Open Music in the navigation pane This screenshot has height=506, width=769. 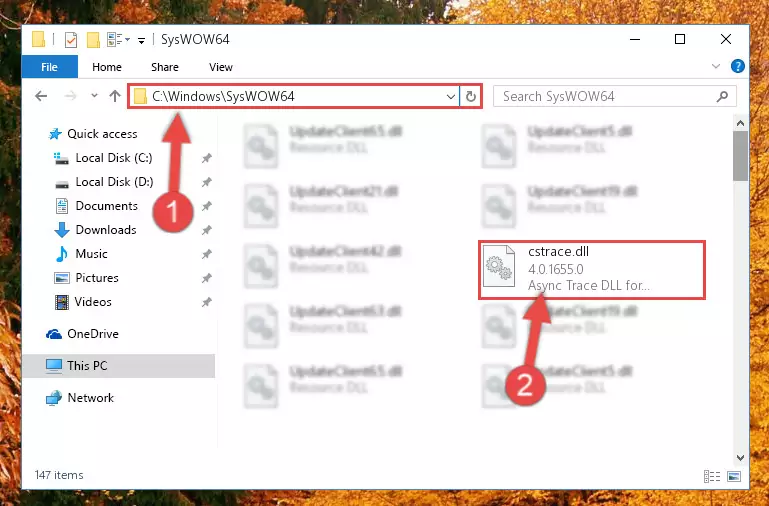(x=91, y=254)
